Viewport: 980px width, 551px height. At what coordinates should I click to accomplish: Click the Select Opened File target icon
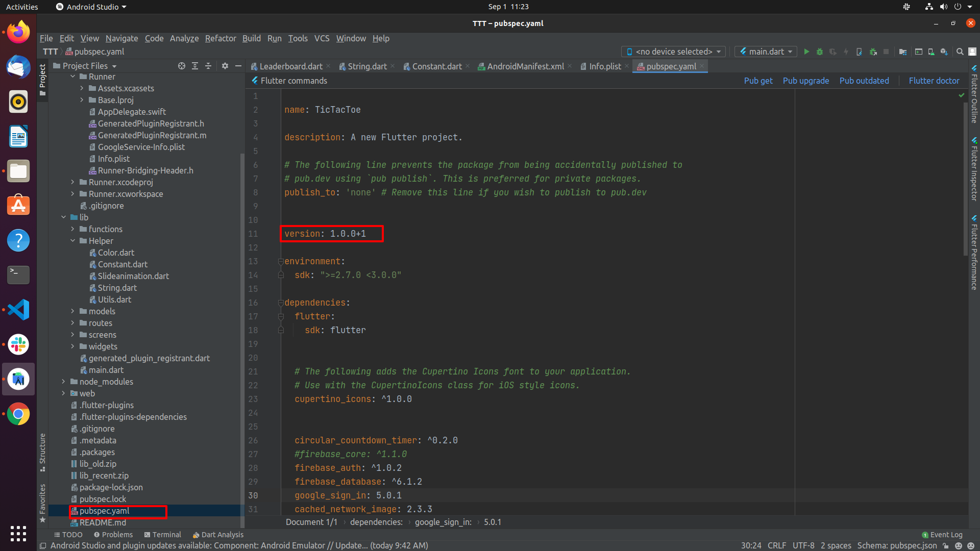(x=181, y=66)
